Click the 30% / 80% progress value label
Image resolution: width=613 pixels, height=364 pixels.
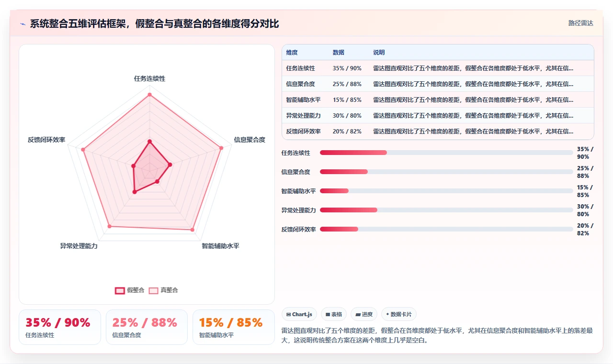[x=585, y=210]
